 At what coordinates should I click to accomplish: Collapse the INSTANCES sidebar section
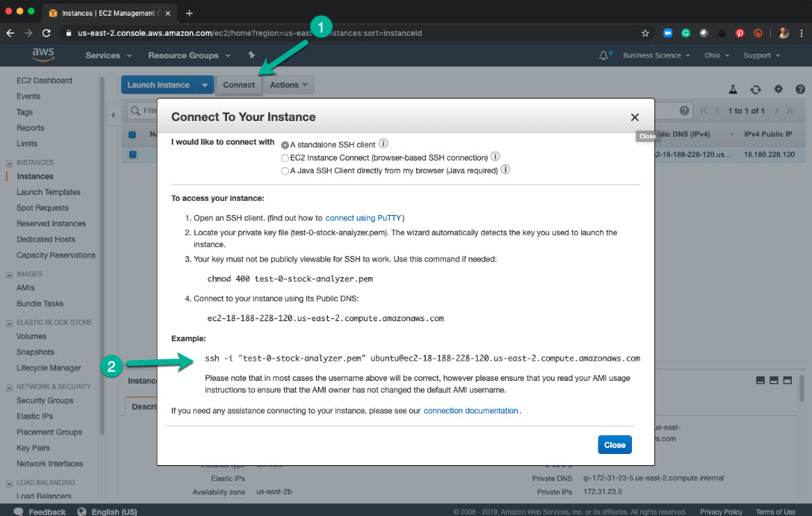coord(9,163)
